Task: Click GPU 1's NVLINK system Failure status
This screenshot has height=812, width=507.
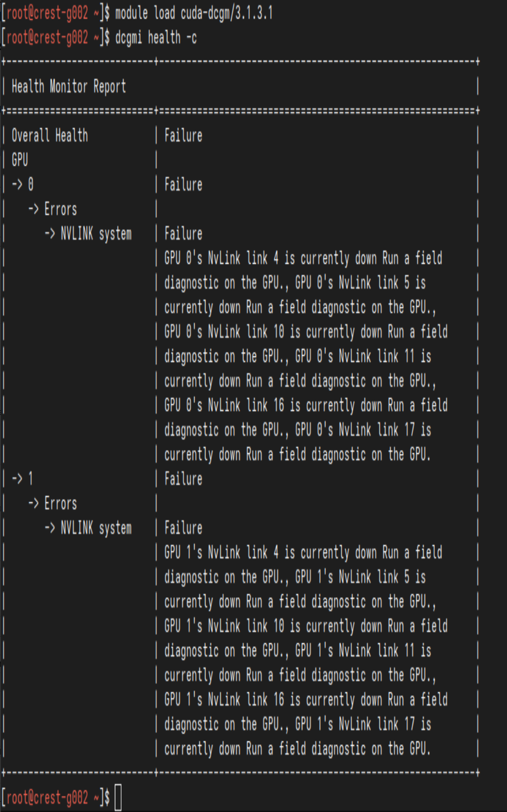Action: [x=183, y=528]
